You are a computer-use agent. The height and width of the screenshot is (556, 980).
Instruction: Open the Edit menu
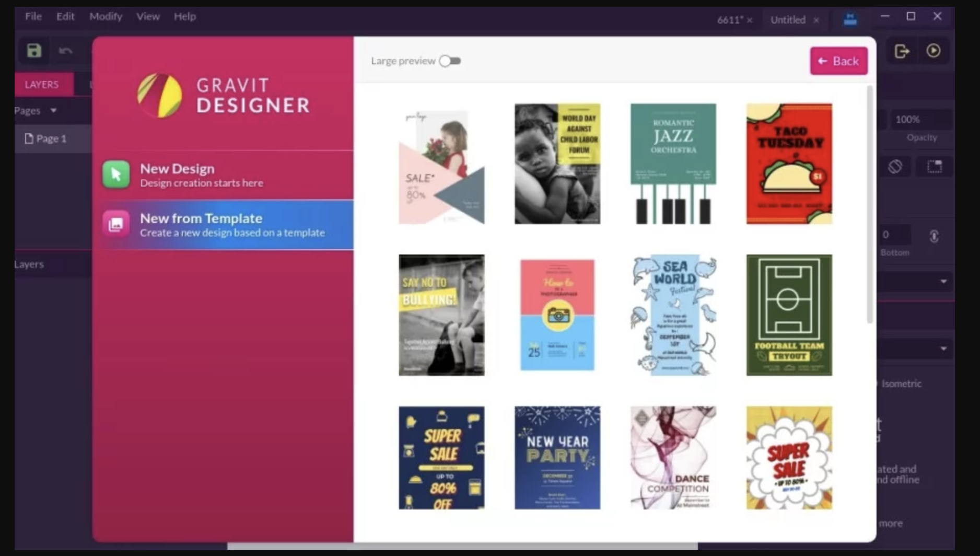(x=65, y=16)
